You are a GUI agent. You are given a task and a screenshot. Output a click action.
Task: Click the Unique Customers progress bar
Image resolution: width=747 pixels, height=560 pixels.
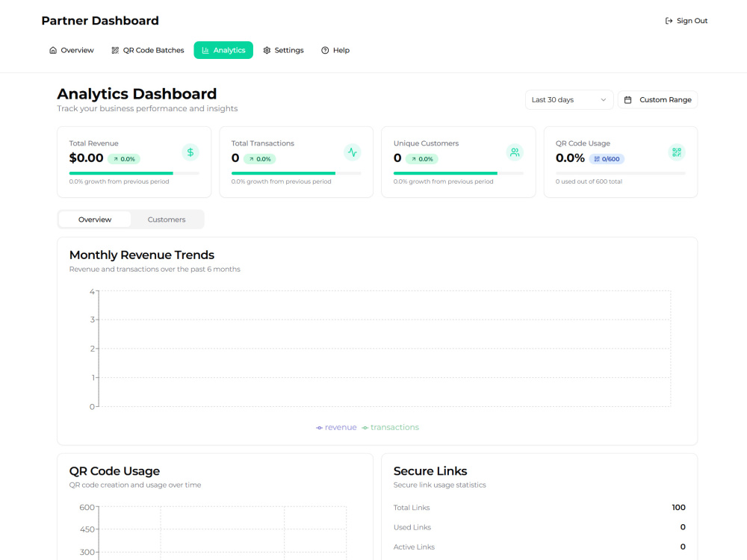pyautogui.click(x=459, y=173)
